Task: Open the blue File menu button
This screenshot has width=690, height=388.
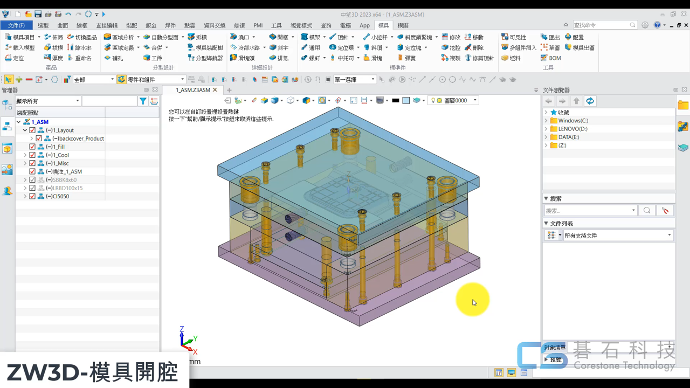Action: 16,26
